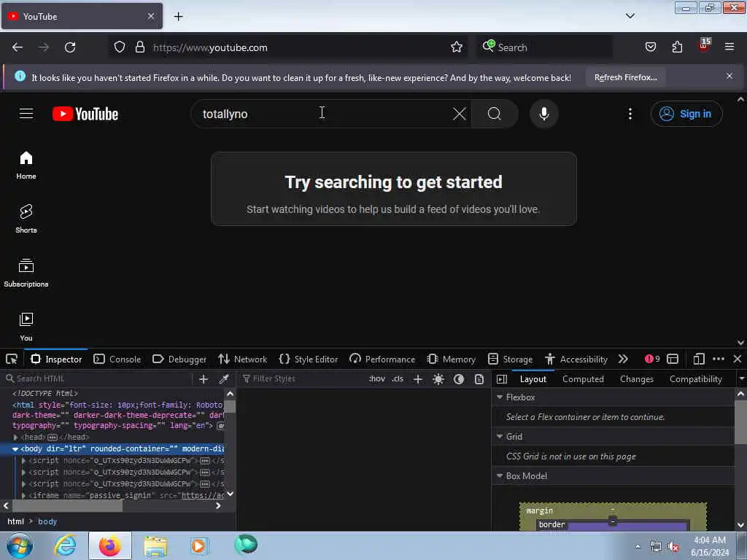Viewport: 747px width, 560px height.
Task: Select body in the breadcrumb
Action: coord(47,521)
